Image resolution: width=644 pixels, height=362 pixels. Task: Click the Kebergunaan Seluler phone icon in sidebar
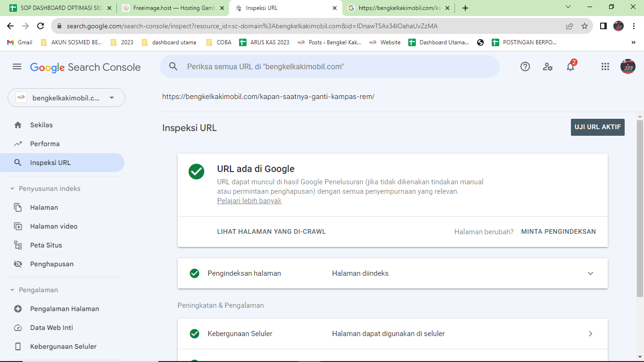pos(18,346)
